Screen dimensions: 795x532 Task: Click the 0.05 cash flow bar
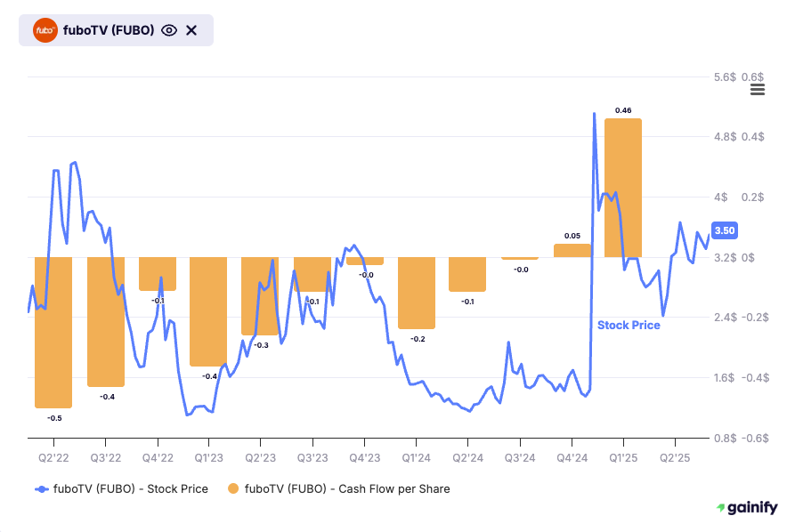[x=572, y=250]
